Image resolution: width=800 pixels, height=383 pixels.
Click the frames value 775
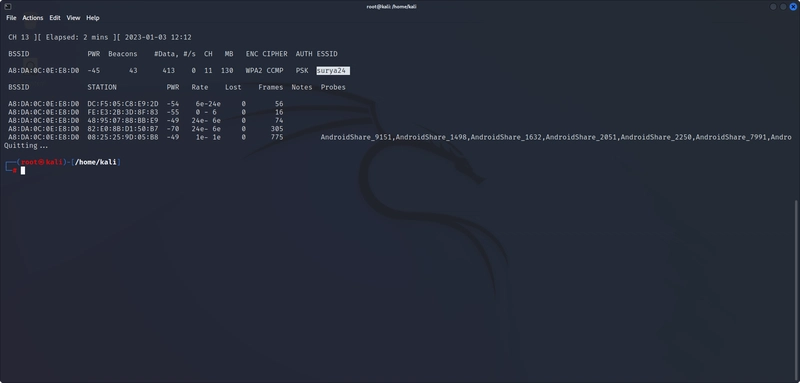pyautogui.click(x=277, y=137)
